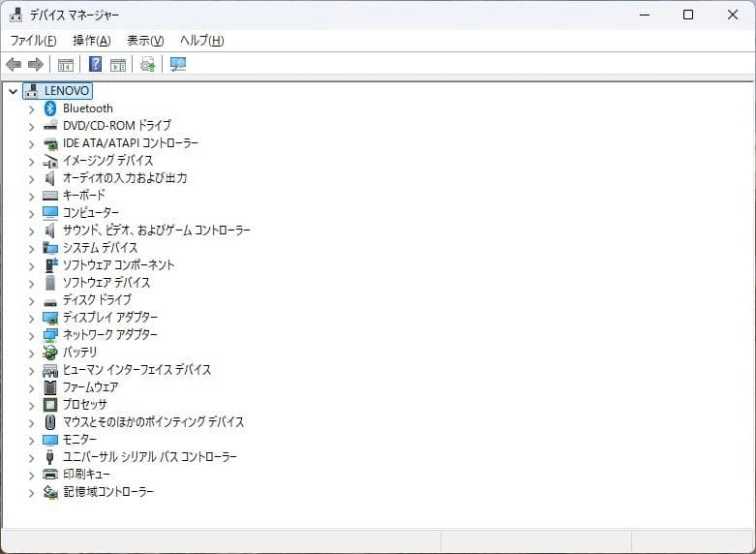Collapse the LENOVO root node
Screen dimensions: 756x554
pyautogui.click(x=13, y=91)
